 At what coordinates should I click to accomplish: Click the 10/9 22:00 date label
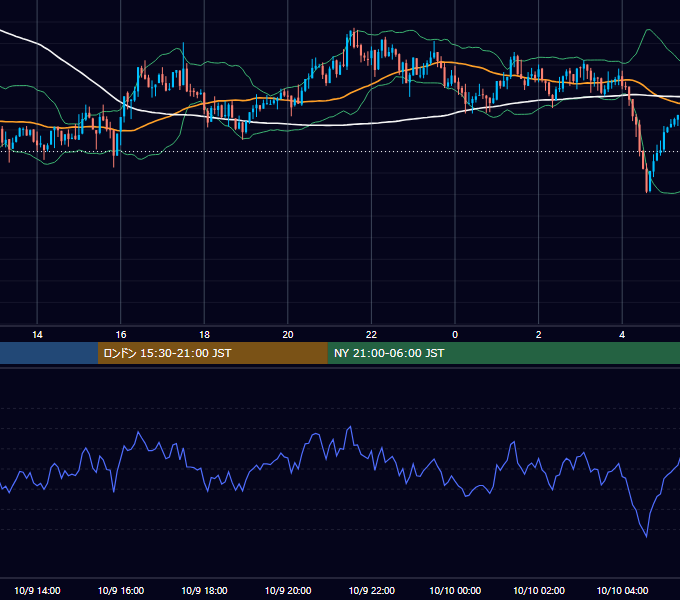click(372, 590)
